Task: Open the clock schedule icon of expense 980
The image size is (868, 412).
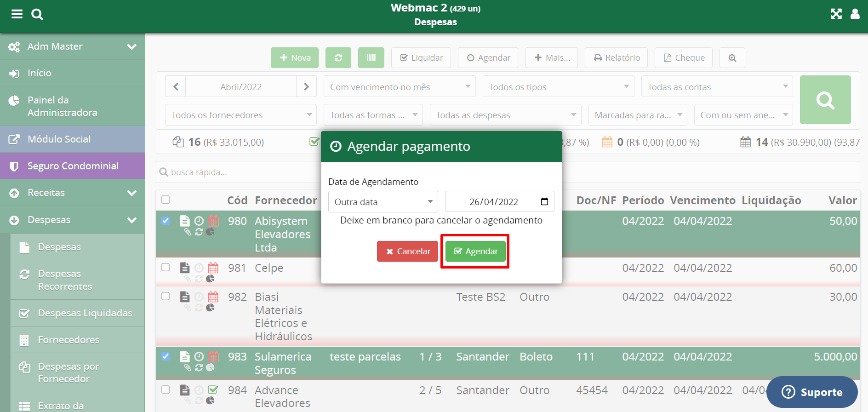Action: coord(199,221)
